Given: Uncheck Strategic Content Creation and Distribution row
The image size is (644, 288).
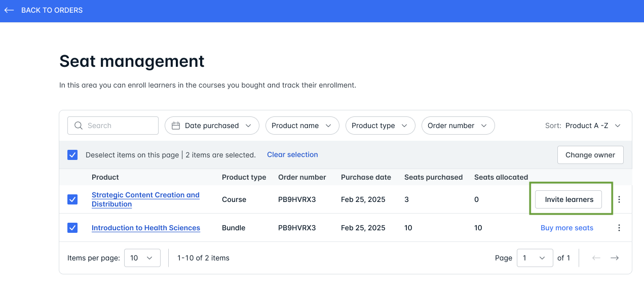Looking at the screenshot, I should [72, 199].
